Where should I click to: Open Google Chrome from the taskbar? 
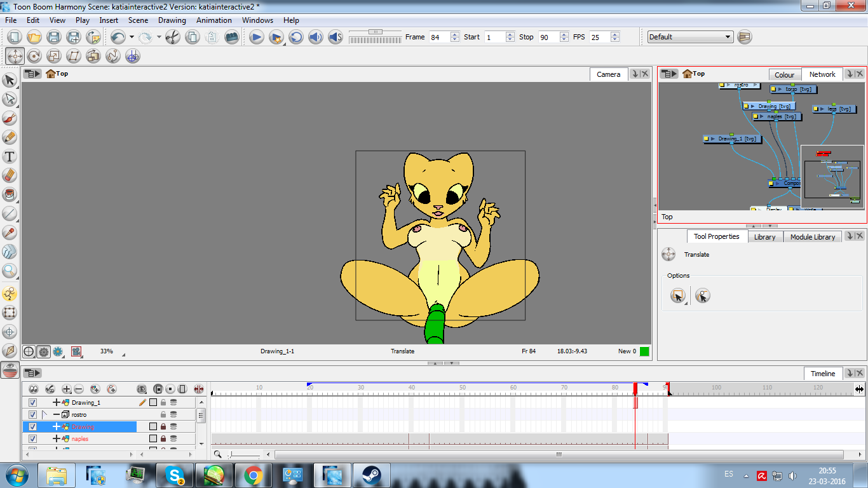[x=253, y=475]
